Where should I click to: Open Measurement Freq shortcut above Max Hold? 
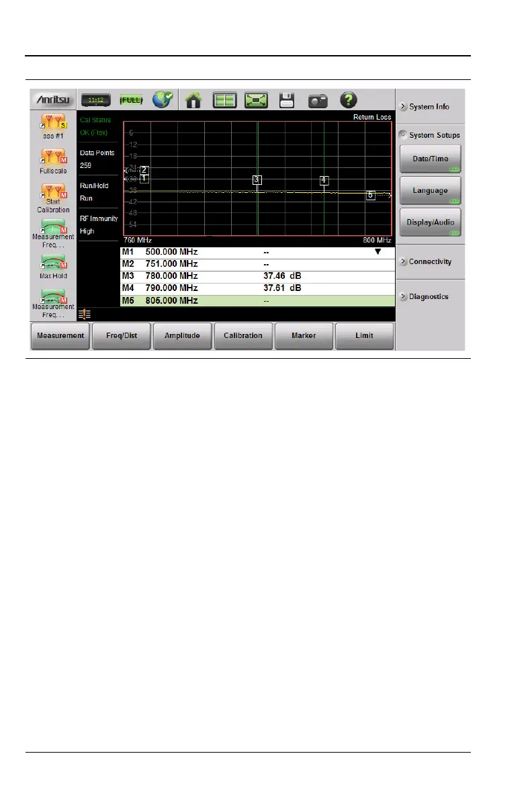click(54, 234)
